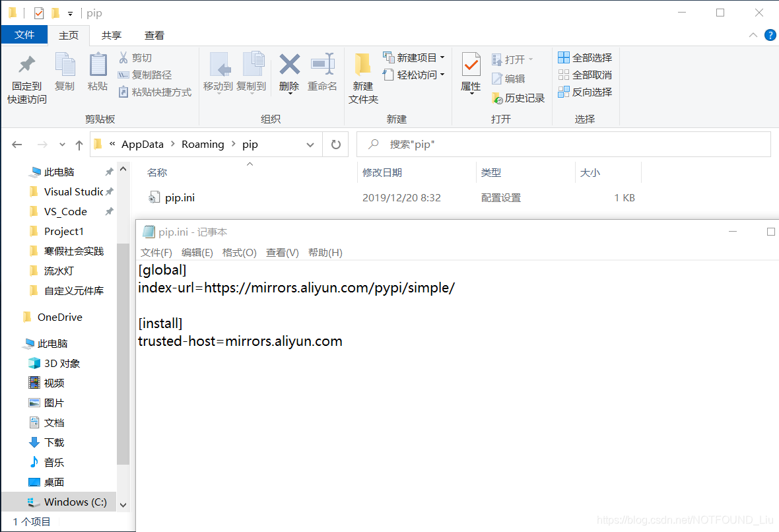
Task: Click the Up one level arrow
Action: (x=79, y=145)
